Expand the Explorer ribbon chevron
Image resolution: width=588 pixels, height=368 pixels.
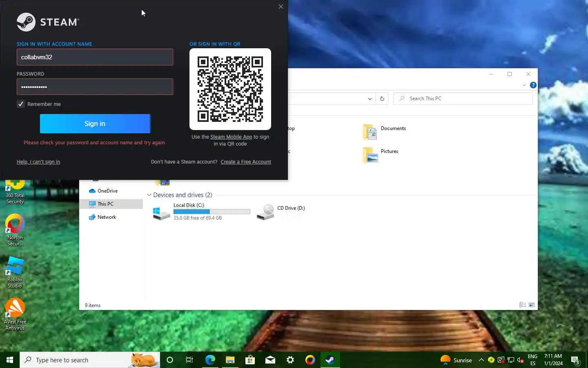tap(524, 85)
